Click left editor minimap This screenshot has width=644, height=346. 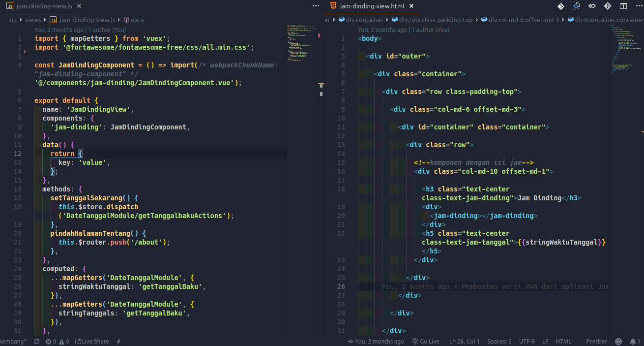[x=301, y=43]
